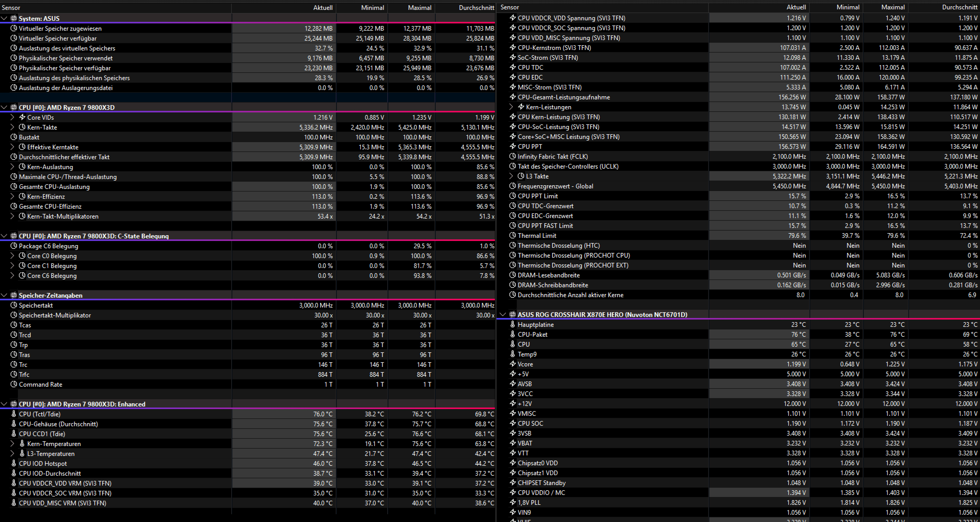The image size is (980, 522).
Task: Expand the Kern-Temperaturen row
Action: [12, 444]
